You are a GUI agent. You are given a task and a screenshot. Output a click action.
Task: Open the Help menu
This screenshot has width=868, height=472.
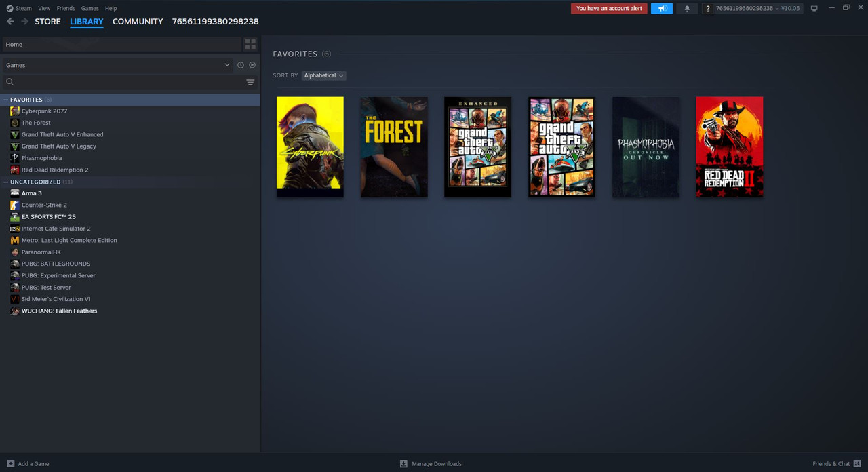click(111, 8)
